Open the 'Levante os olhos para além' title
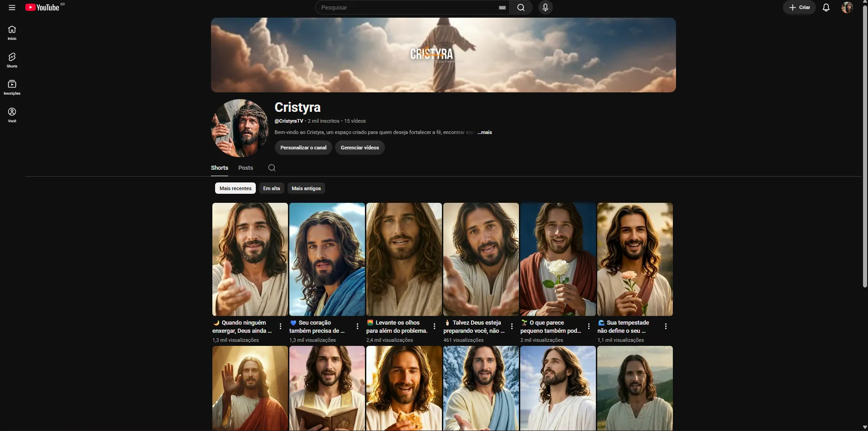Screen dimensions: 868x431 tap(397, 327)
